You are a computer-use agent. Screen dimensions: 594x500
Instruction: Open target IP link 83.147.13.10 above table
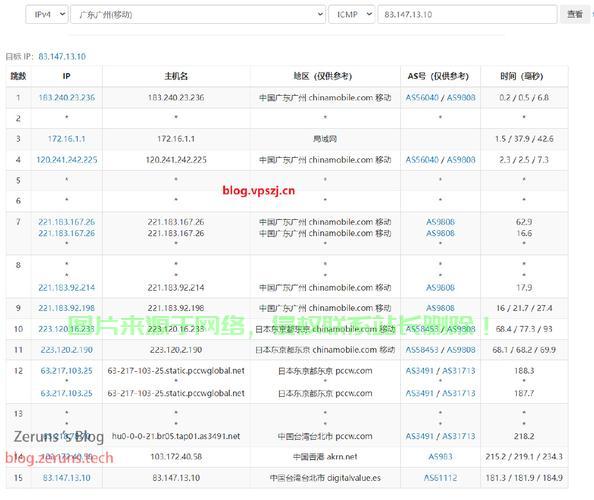(62, 56)
